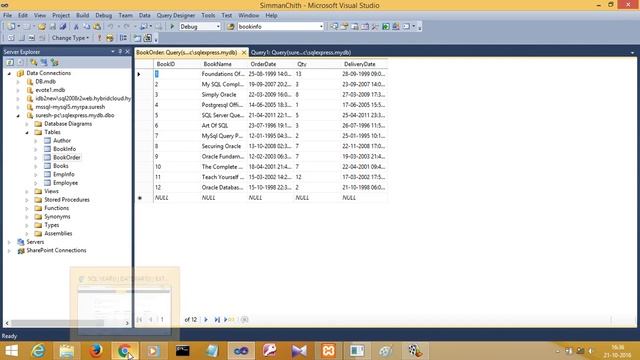Open the Toolbox toolbar icon
This screenshot has height=360, width=640.
pyautogui.click(x=375, y=27)
